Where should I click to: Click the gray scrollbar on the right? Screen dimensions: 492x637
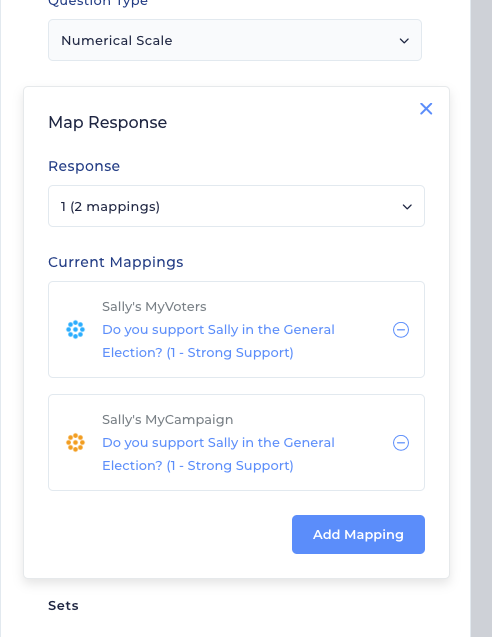[x=481, y=318]
